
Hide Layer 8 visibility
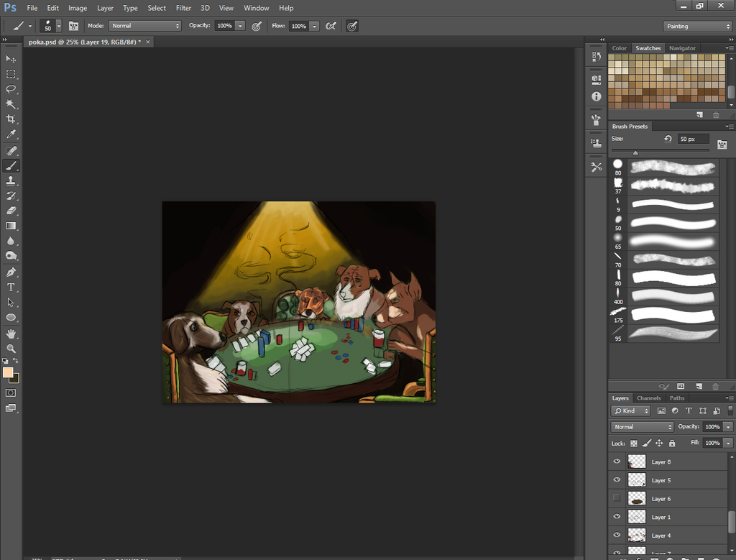(x=617, y=462)
